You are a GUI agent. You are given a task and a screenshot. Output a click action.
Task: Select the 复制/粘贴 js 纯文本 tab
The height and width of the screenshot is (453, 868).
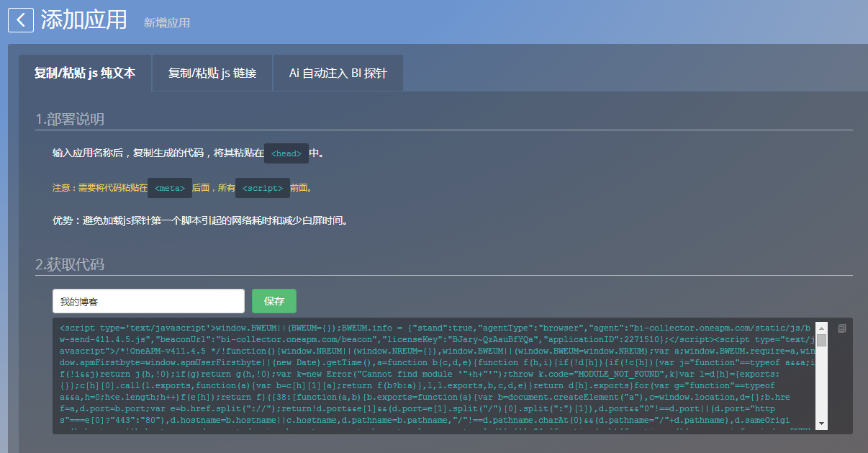[x=85, y=73]
